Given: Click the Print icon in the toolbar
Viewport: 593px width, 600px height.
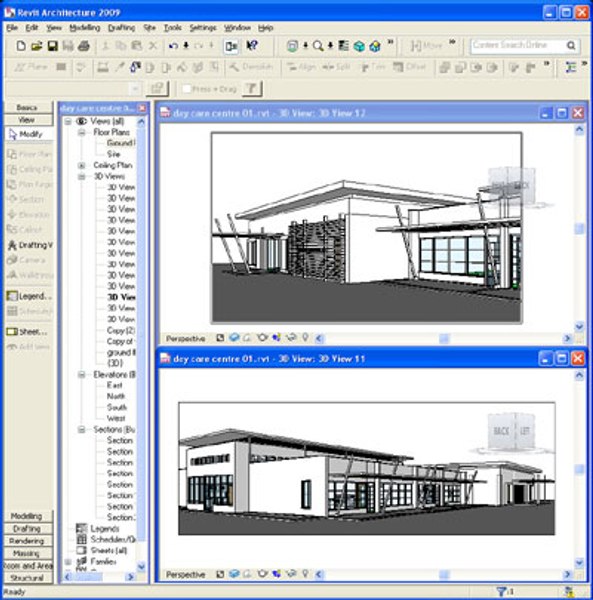Looking at the screenshot, I should 84,46.
